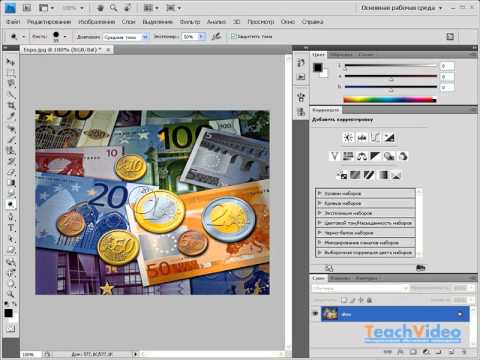The image size is (480, 360).
Task: Select the Clone Stamp tool
Action: [x=11, y=150]
